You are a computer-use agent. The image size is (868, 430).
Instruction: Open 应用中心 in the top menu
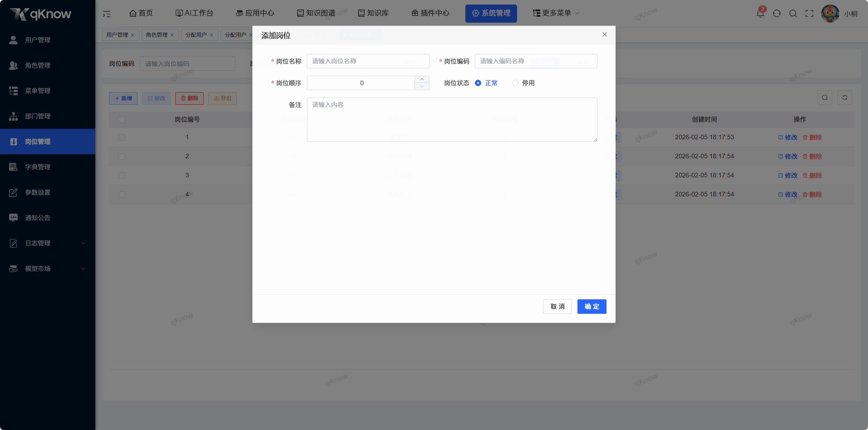255,13
